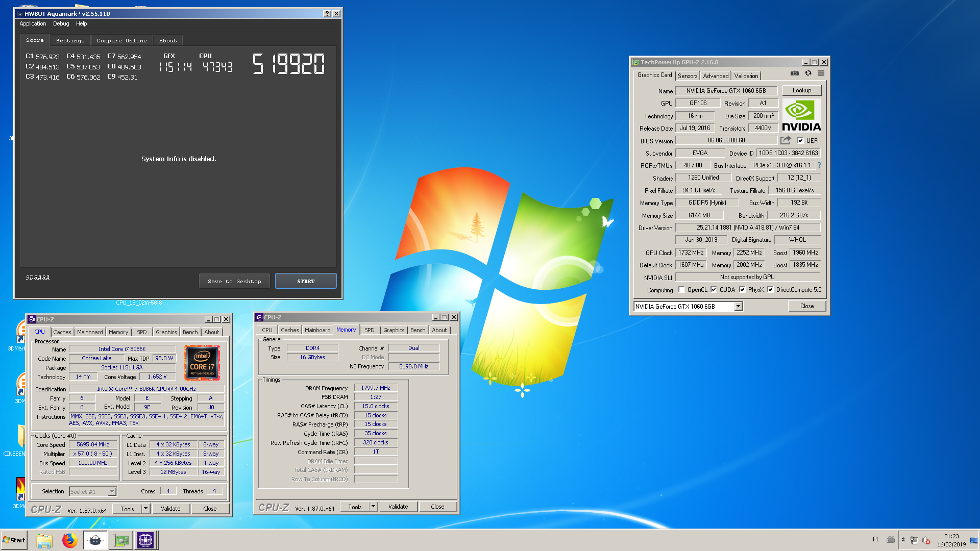Image resolution: width=980 pixels, height=551 pixels.
Task: Click HWBOT Aquamark help question-mark button
Action: pyautogui.click(x=327, y=14)
